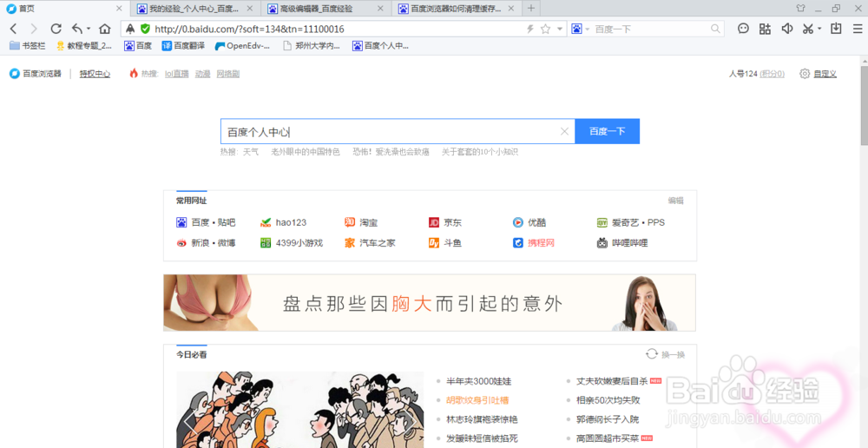Expand the address bar history dropdown
This screenshot has height=448, width=868.
(560, 29)
